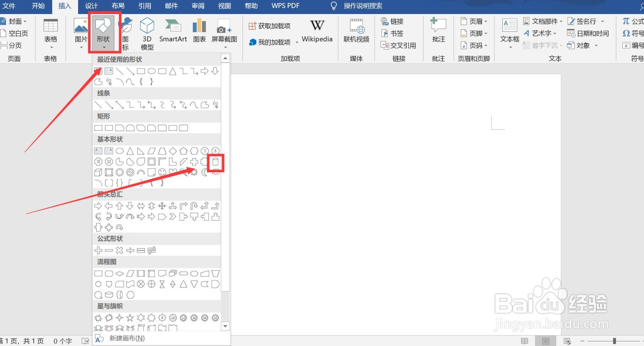
Task: Insert a 图片 picture
Action: tap(81, 33)
